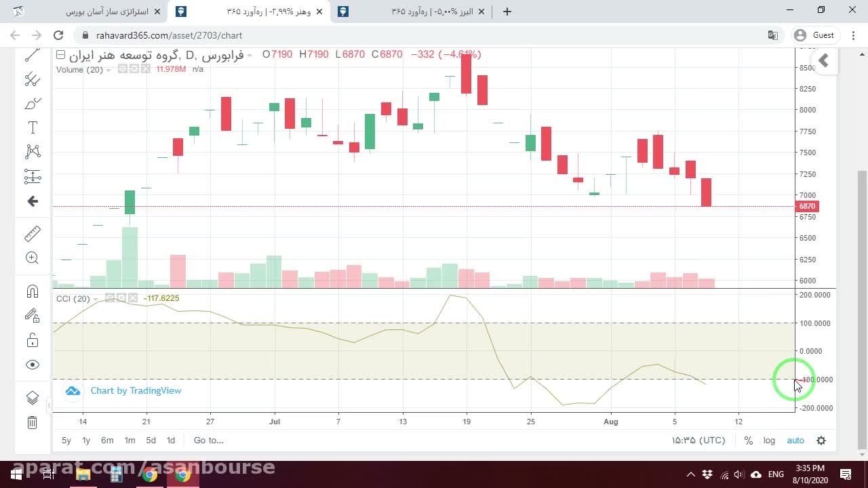Set time range to 1m
The width and height of the screenshot is (868, 488).
(x=130, y=441)
